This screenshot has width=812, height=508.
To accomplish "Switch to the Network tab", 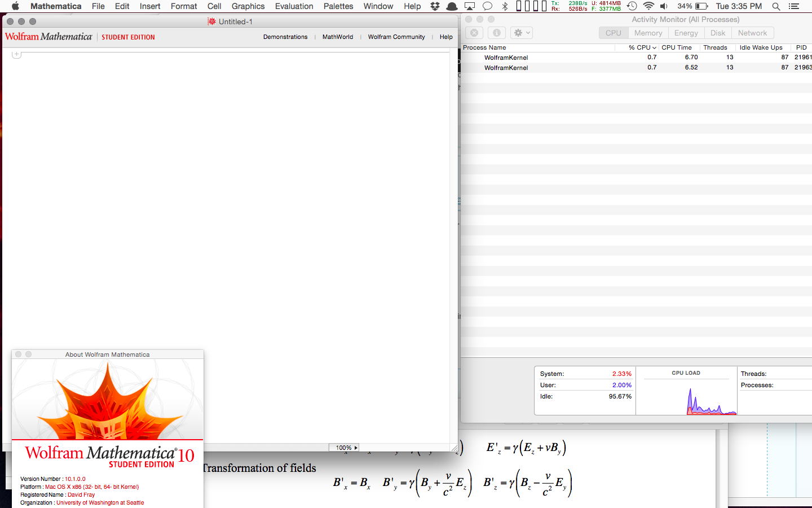I will point(753,33).
